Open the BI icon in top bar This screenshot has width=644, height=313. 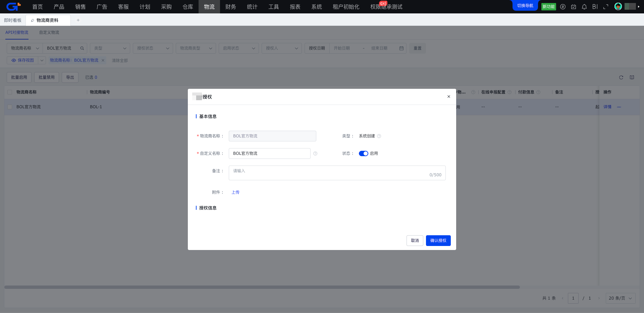pyautogui.click(x=595, y=7)
